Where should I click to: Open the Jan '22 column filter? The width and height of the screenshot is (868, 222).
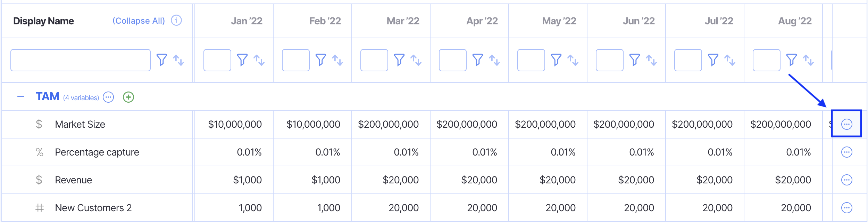click(x=242, y=60)
